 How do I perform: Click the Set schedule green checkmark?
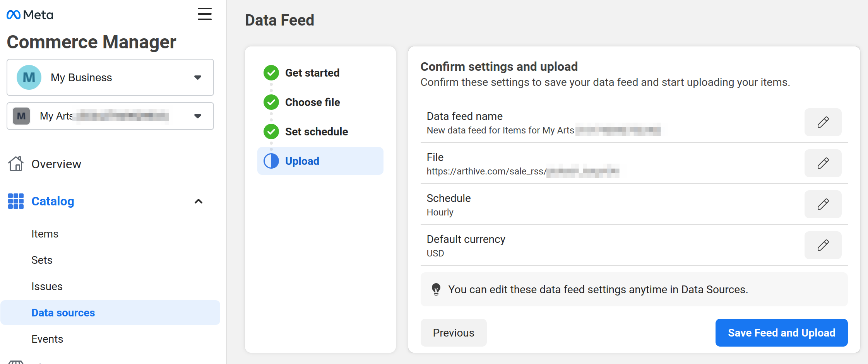pyautogui.click(x=271, y=132)
